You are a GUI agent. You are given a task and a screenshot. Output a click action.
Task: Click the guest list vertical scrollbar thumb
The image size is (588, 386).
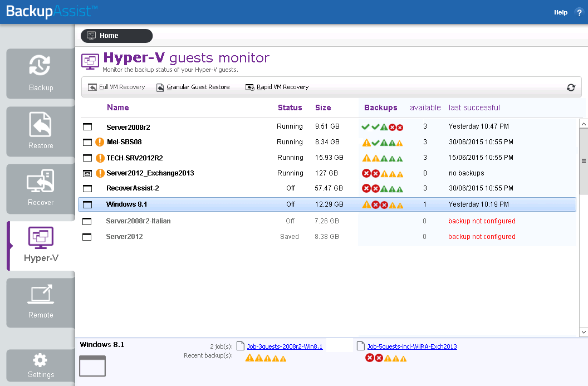coord(584,162)
